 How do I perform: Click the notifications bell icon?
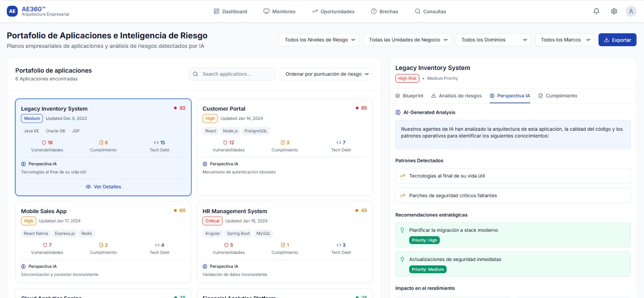[596, 11]
